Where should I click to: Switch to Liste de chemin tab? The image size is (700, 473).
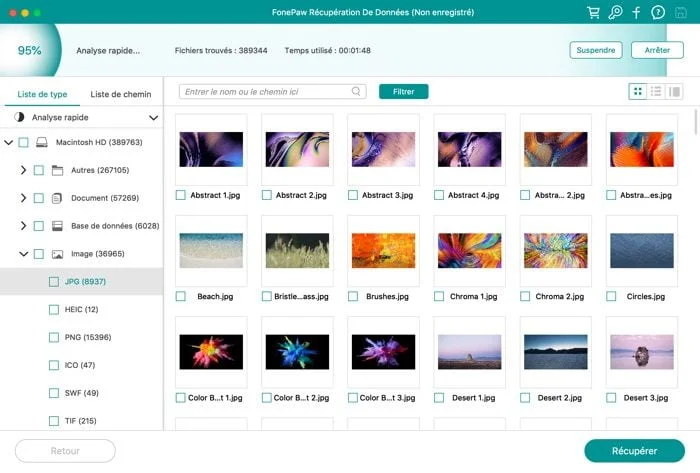121,94
